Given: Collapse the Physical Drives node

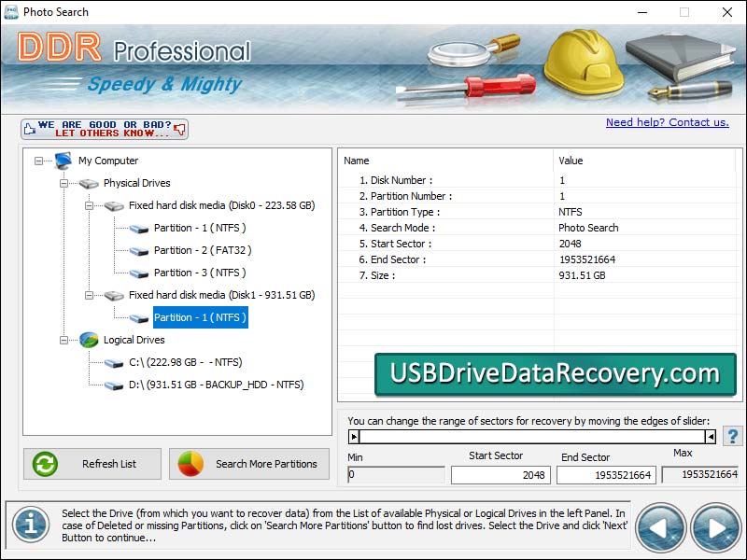Looking at the screenshot, I should [x=64, y=183].
